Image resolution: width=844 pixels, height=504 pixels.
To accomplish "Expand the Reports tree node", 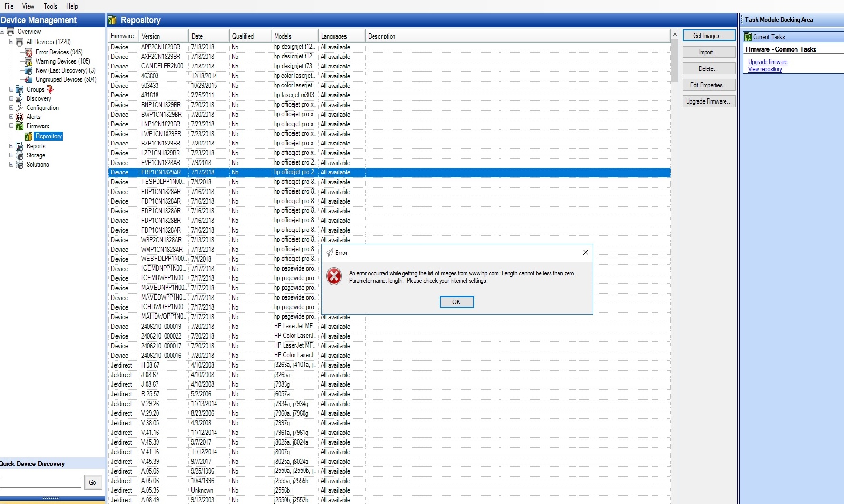I will [11, 146].
